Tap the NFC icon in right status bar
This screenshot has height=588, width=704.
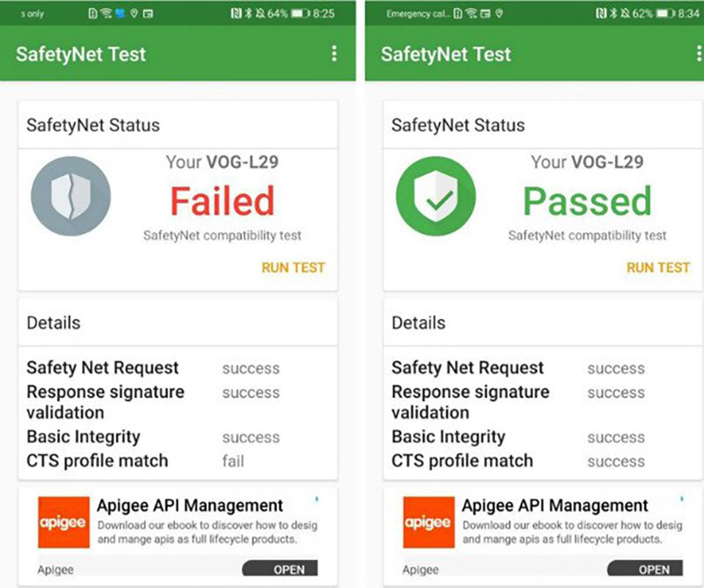pyautogui.click(x=601, y=13)
